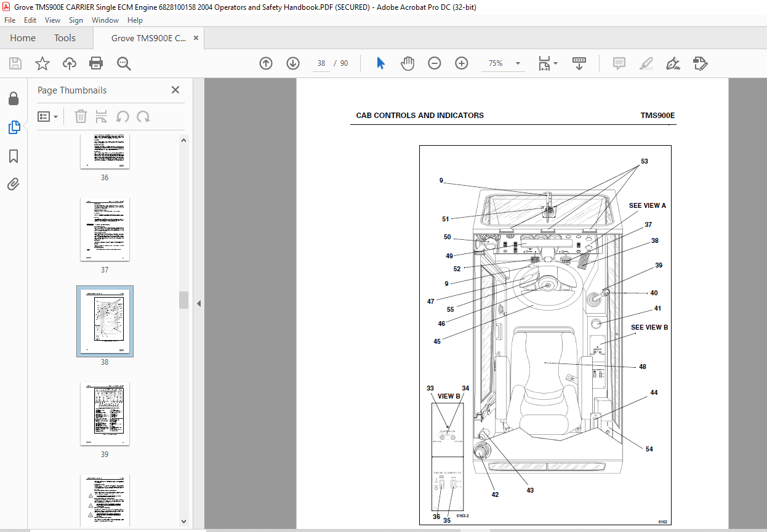
Task: Open Page Thumbnails sidebar icon
Action: click(x=14, y=127)
